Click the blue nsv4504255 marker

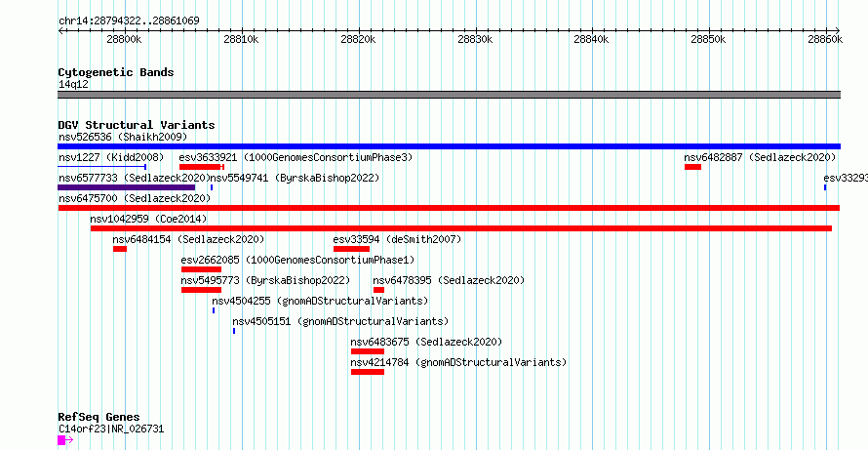(214, 310)
